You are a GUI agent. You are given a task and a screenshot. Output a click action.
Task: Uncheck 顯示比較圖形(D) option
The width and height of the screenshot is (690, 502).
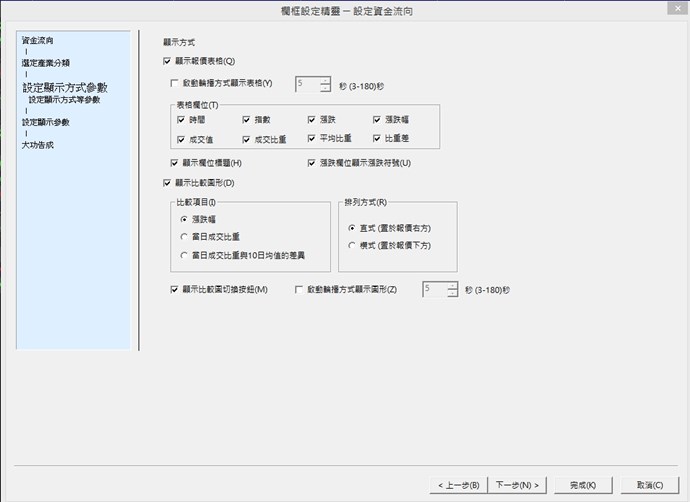(x=168, y=183)
